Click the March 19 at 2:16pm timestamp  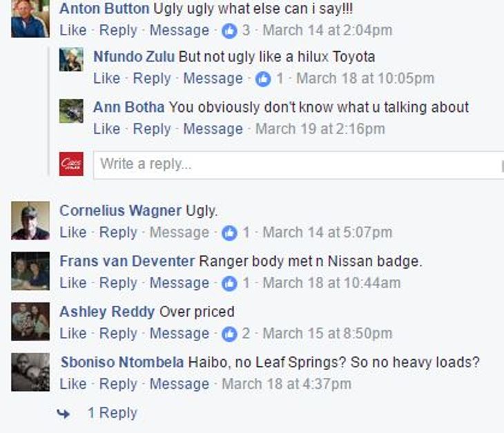click(320, 129)
